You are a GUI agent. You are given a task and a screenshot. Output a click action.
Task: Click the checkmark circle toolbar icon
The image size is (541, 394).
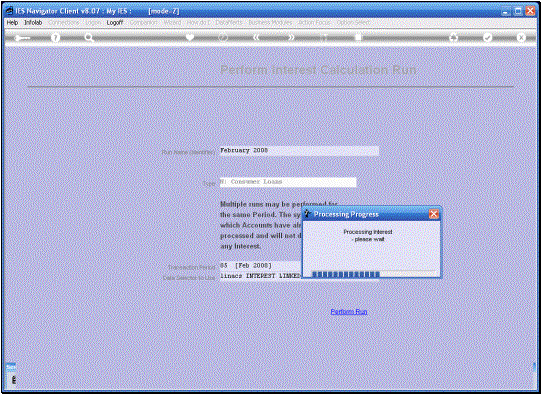coord(487,37)
